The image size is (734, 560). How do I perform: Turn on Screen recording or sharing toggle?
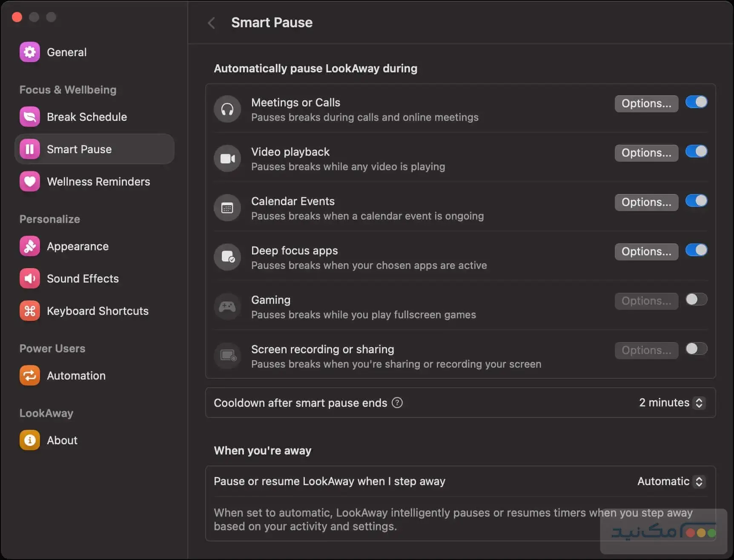point(696,349)
